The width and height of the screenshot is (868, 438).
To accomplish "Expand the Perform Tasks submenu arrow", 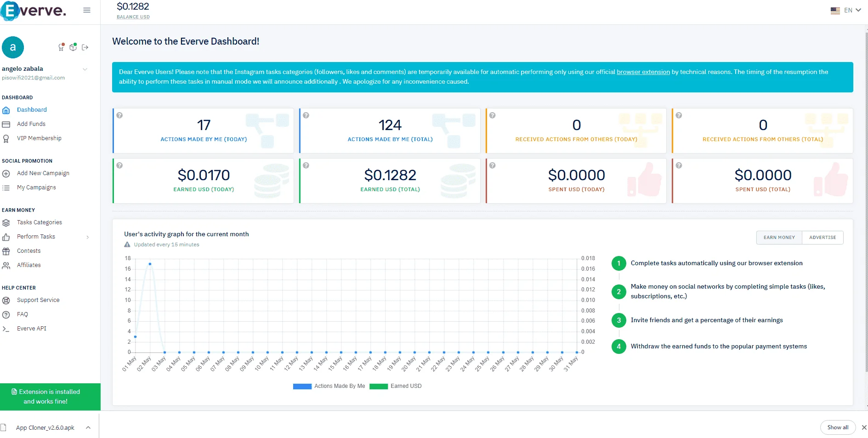I will point(87,237).
